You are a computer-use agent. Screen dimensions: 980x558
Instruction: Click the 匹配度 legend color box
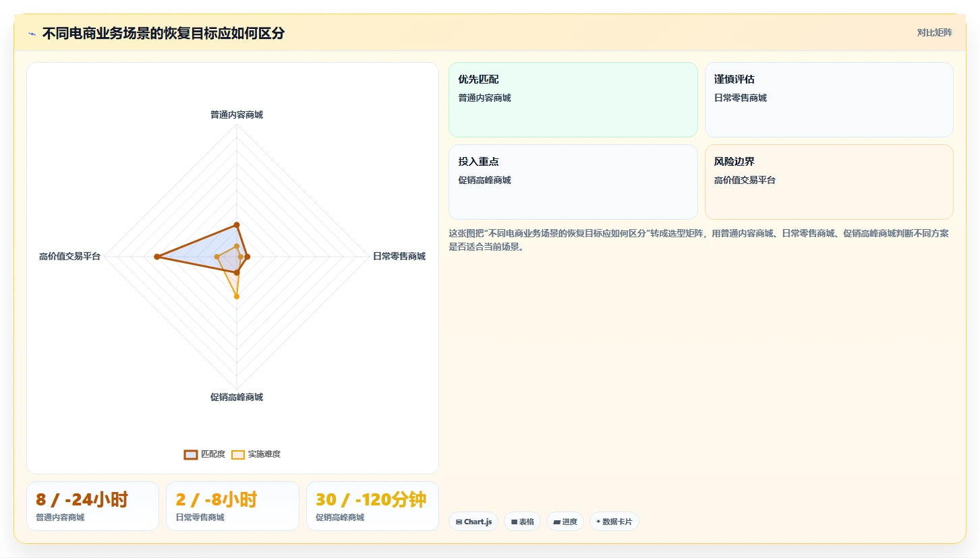(x=191, y=454)
